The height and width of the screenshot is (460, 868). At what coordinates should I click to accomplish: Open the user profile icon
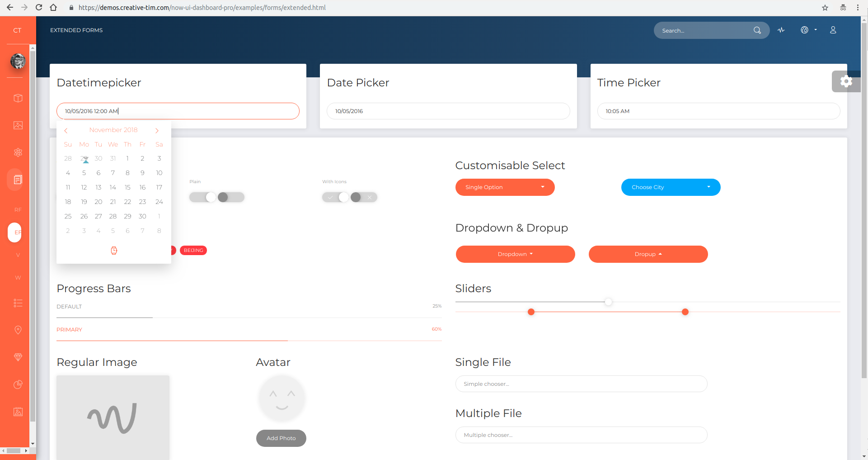(x=833, y=30)
